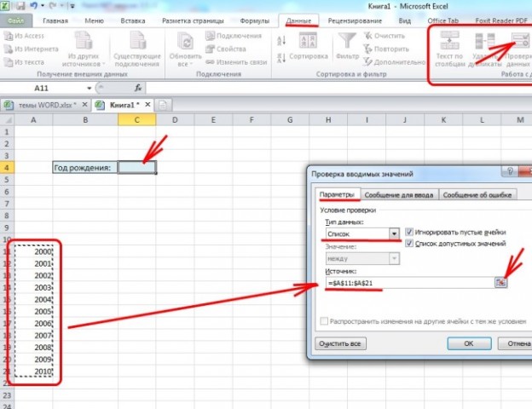Click 'Удалить дубликаты' icon
The width and height of the screenshot is (532, 409).
pos(488,43)
